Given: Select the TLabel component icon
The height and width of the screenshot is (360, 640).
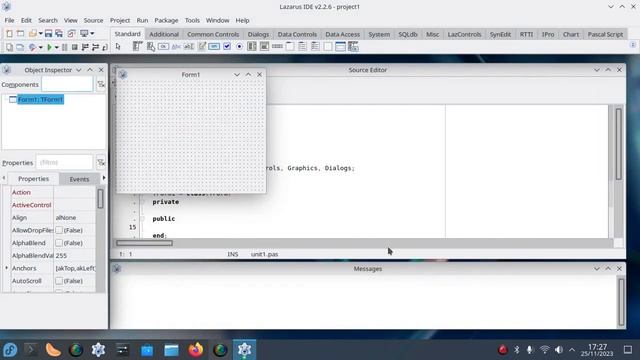Looking at the screenshot, I should 176,47.
